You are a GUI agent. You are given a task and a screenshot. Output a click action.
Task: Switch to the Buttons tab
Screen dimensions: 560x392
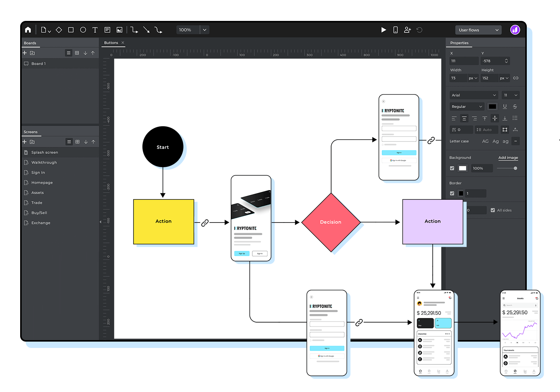(111, 43)
